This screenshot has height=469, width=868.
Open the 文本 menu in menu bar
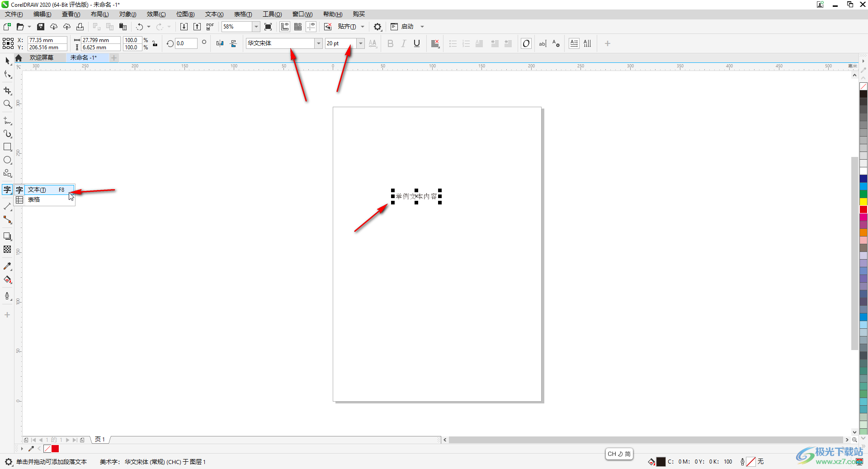pyautogui.click(x=214, y=14)
